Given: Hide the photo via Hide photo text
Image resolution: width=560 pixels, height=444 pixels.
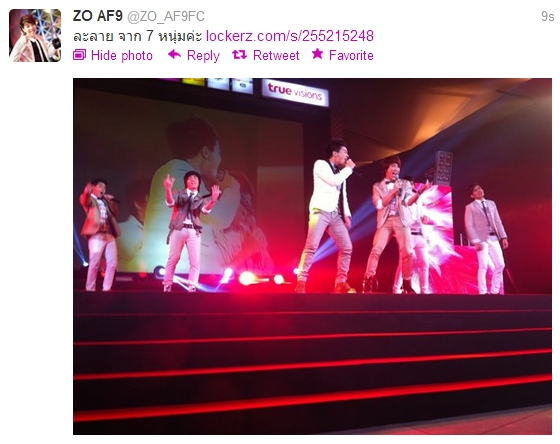Looking at the screenshot, I should [122, 55].
